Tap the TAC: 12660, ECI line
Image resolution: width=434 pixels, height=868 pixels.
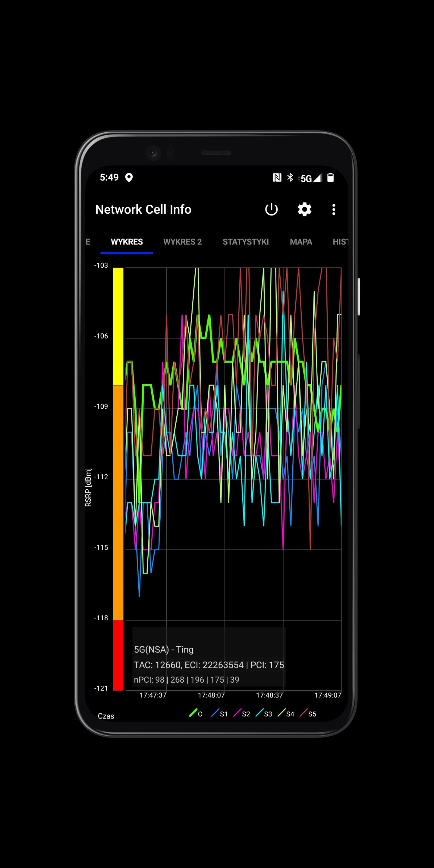(209, 665)
